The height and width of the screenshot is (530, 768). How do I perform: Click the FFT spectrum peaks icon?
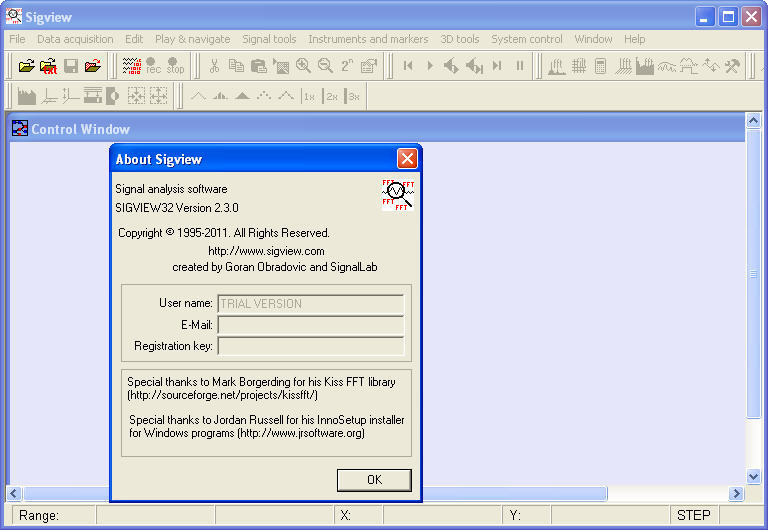coord(556,66)
